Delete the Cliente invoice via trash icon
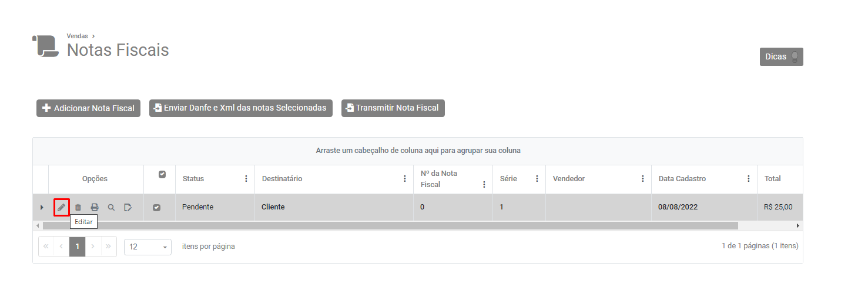Viewport: 868px width, 303px height. tap(78, 207)
